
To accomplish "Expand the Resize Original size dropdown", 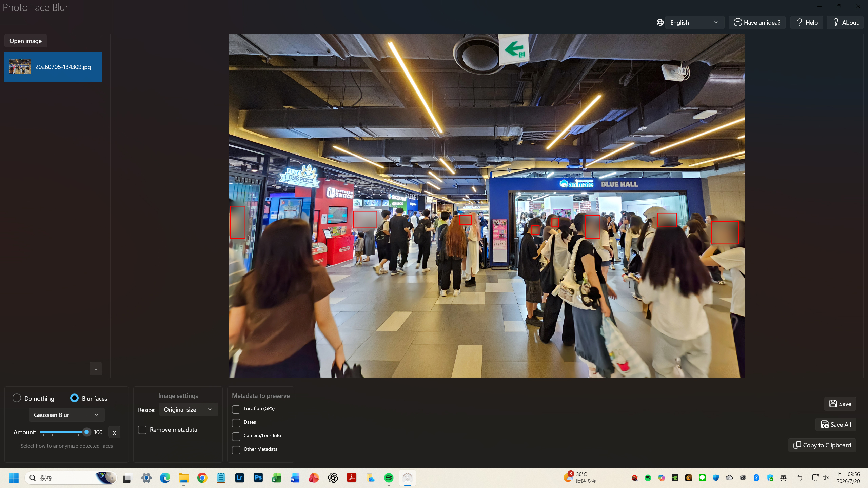I will (188, 409).
